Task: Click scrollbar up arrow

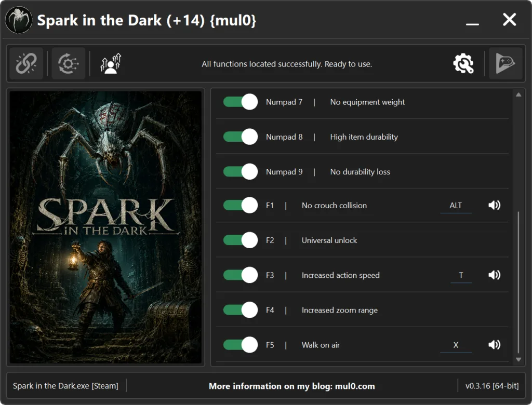Action: (518, 95)
